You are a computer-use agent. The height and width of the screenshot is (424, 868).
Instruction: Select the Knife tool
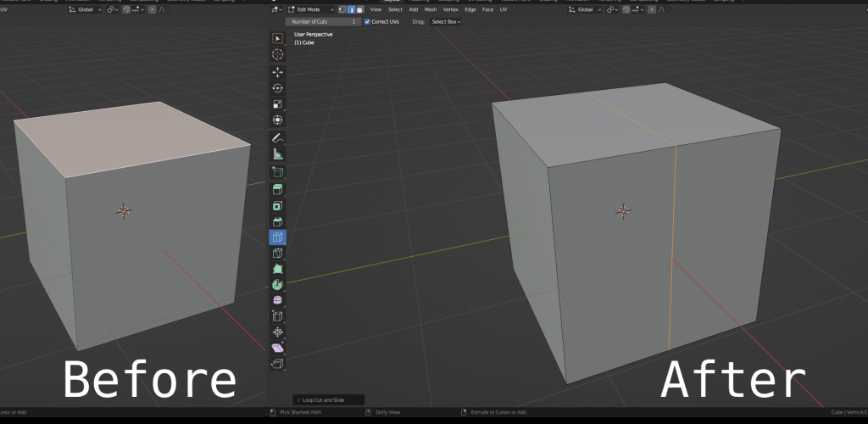tap(277, 254)
